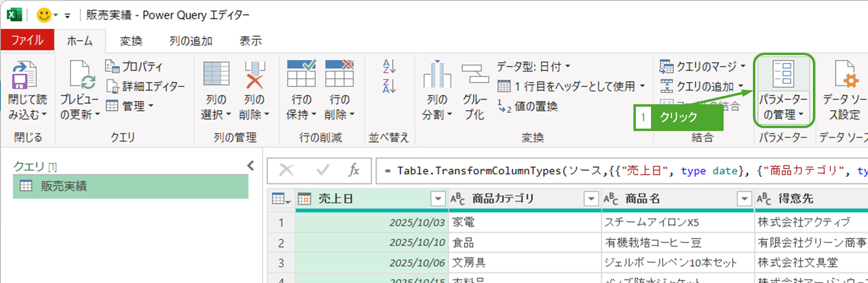Sort ascending with the A-Z icon

(389, 66)
